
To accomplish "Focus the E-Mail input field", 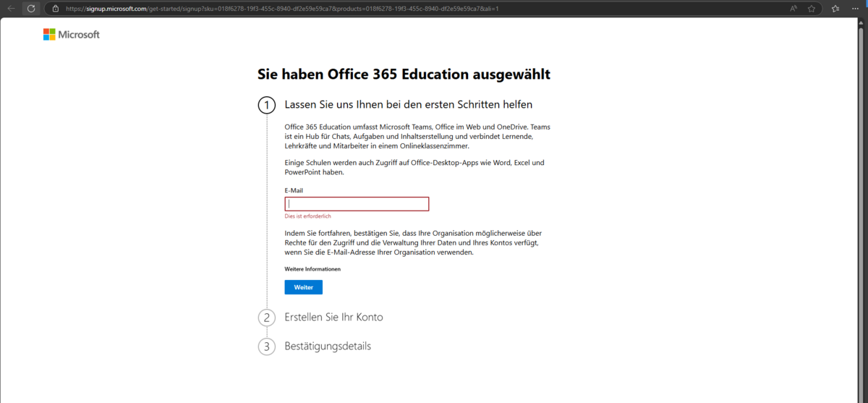I will (x=357, y=204).
